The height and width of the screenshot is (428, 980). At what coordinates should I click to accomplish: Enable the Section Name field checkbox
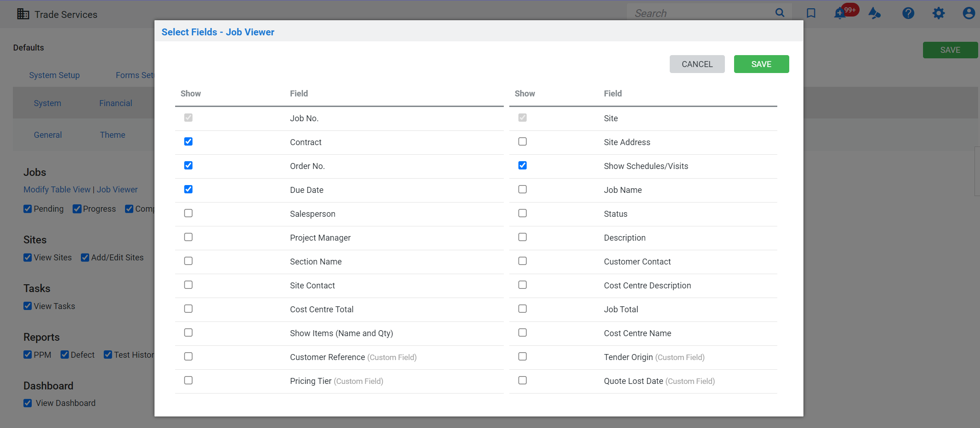[188, 261]
